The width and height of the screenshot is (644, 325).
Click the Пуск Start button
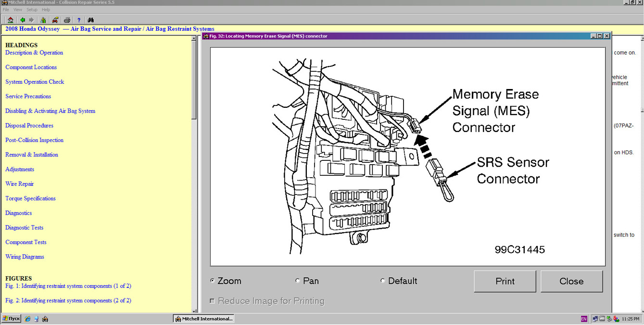coord(11,319)
